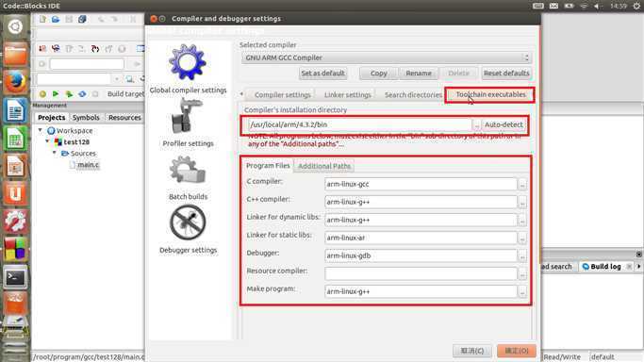This screenshot has height=362, width=644.
Task: Close the Build log tab
Action: (629, 267)
